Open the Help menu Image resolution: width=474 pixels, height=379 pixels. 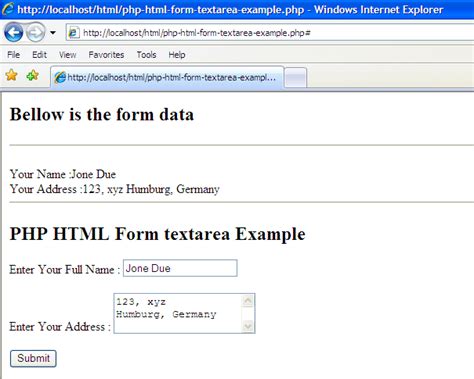click(x=177, y=55)
